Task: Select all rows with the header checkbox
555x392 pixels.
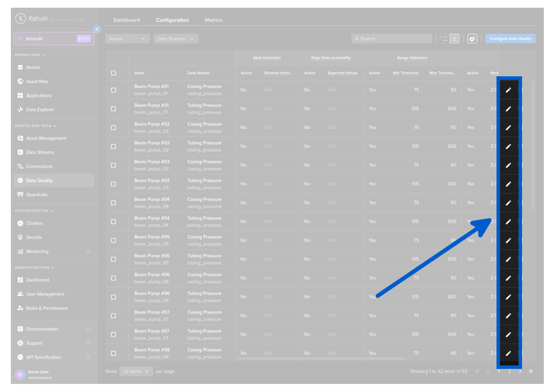Action: (114, 73)
